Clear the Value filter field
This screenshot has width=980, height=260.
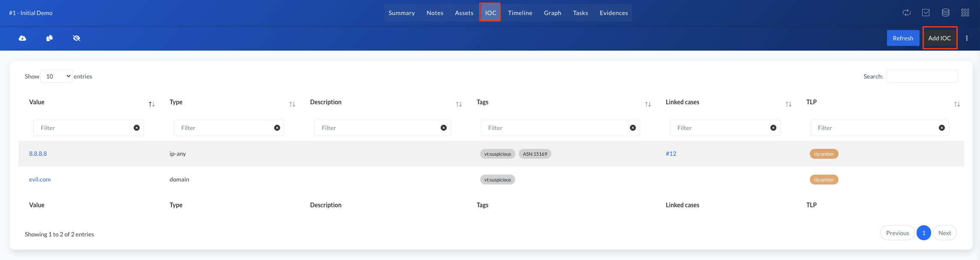[137, 128]
